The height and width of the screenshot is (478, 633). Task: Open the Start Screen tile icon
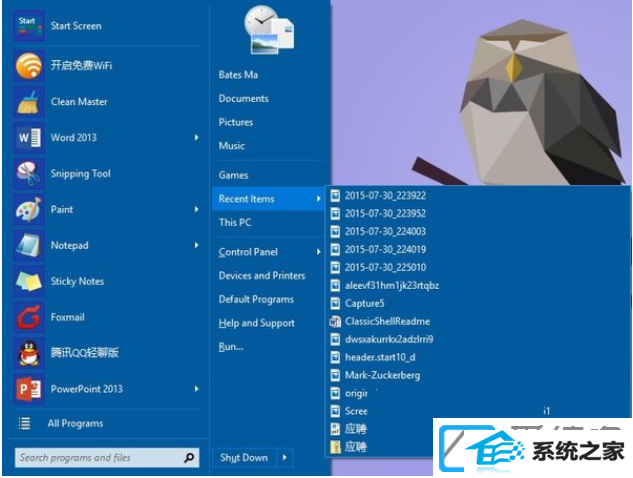[x=29, y=26]
